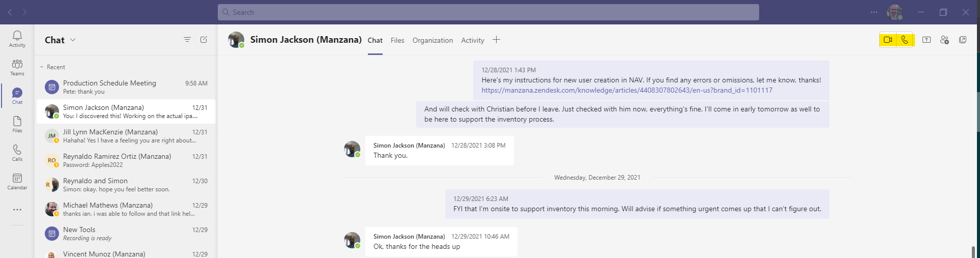Add a tab with the plus button

click(x=496, y=40)
